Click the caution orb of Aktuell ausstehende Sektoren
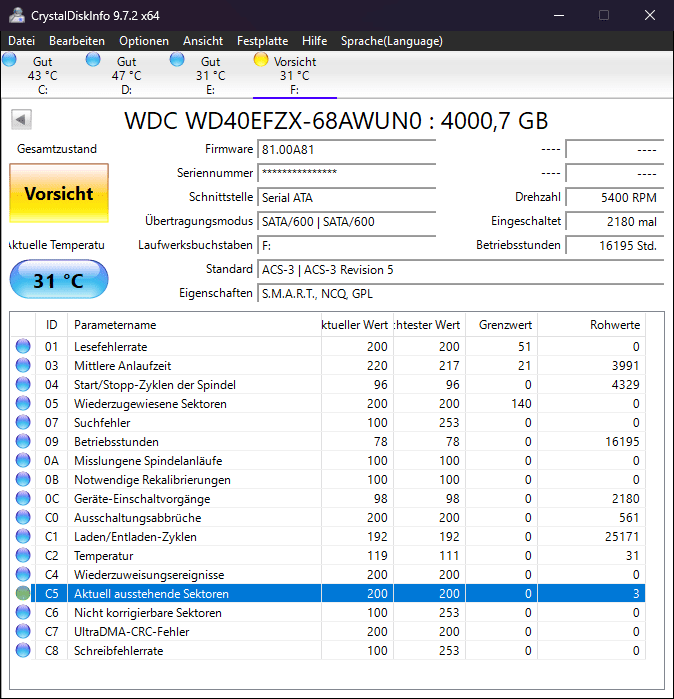Viewport: 674px width, 699px height. [x=23, y=593]
